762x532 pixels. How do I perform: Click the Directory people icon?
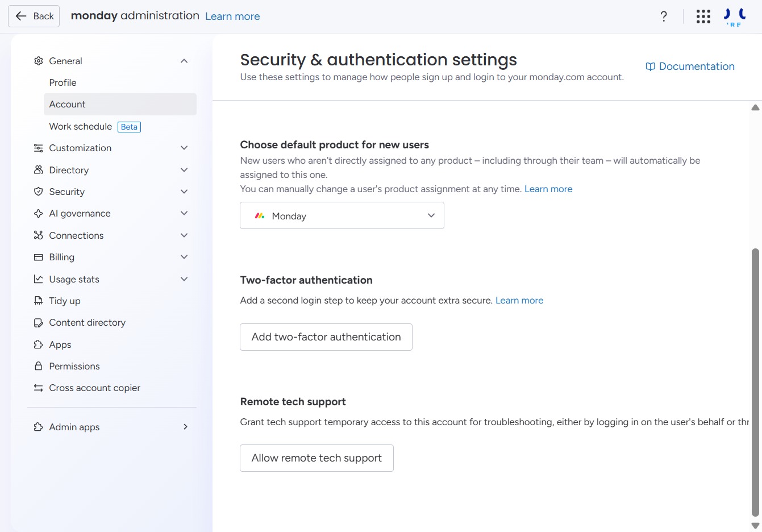pos(39,170)
